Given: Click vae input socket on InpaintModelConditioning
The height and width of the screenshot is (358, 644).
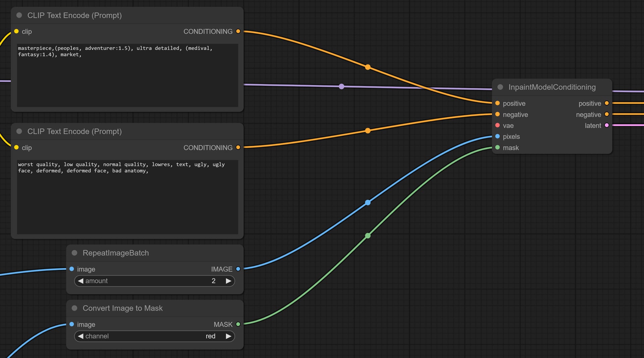Looking at the screenshot, I should tap(497, 125).
